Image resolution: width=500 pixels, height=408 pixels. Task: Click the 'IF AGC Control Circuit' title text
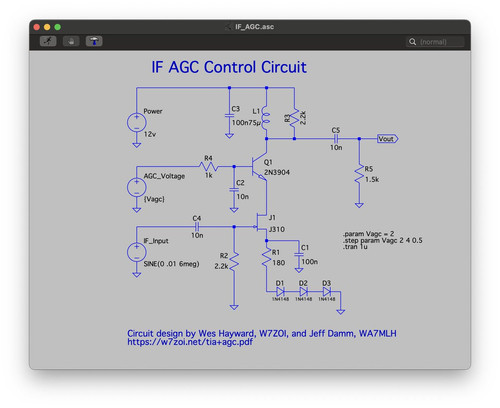click(x=229, y=67)
